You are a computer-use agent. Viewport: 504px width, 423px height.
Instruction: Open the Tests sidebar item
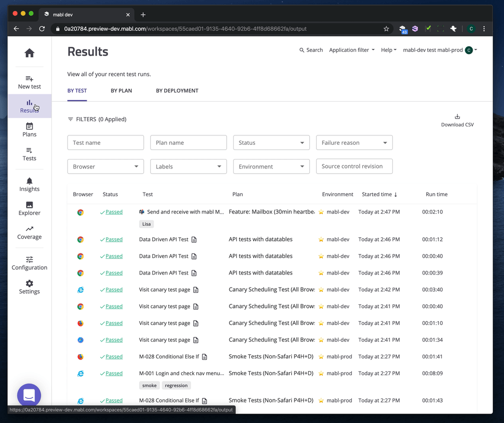pyautogui.click(x=29, y=154)
